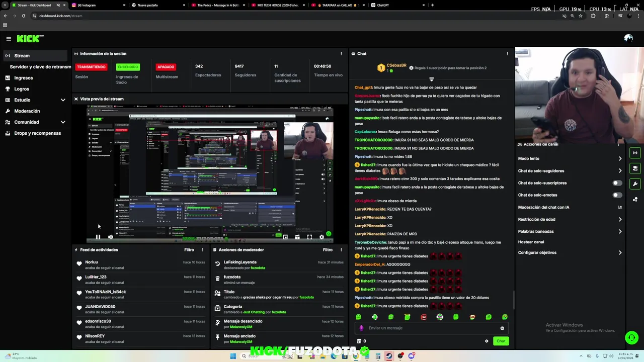Mute the stream preview volume
The image size is (644, 362).
click(x=111, y=237)
